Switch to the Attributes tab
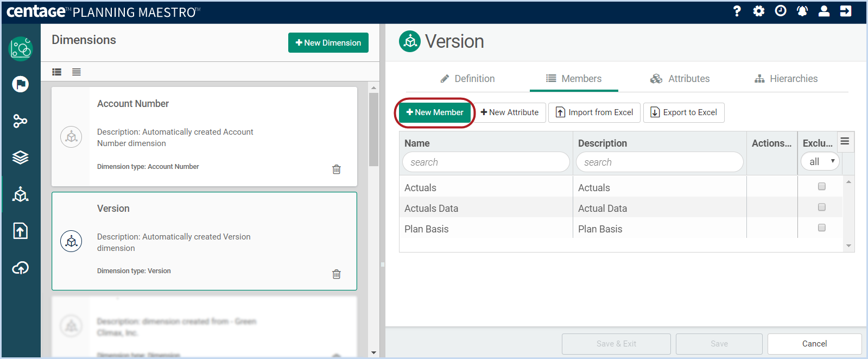Viewport: 868px width, 359px height. pyautogui.click(x=680, y=79)
